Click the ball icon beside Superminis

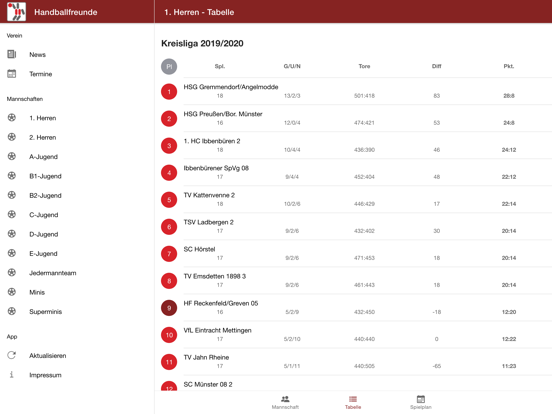tap(12, 311)
